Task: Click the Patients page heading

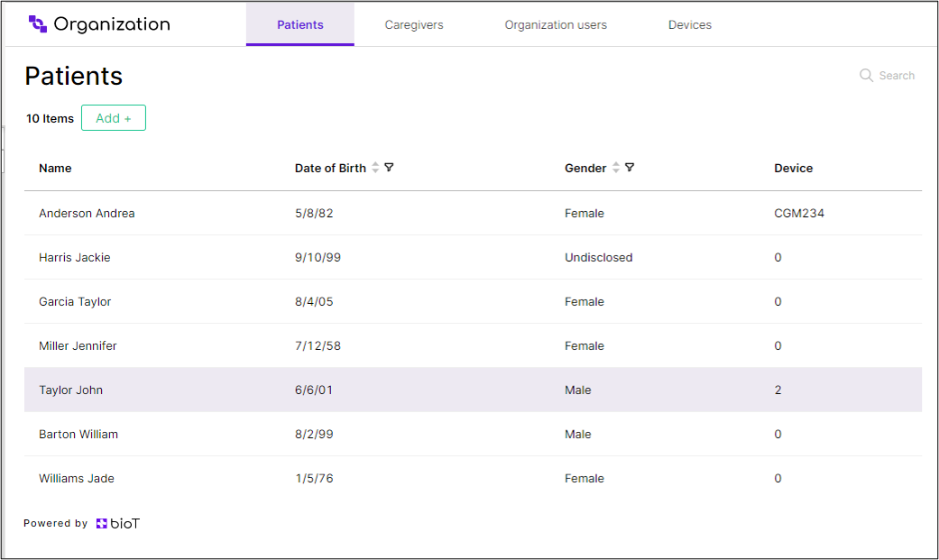Action: [74, 76]
